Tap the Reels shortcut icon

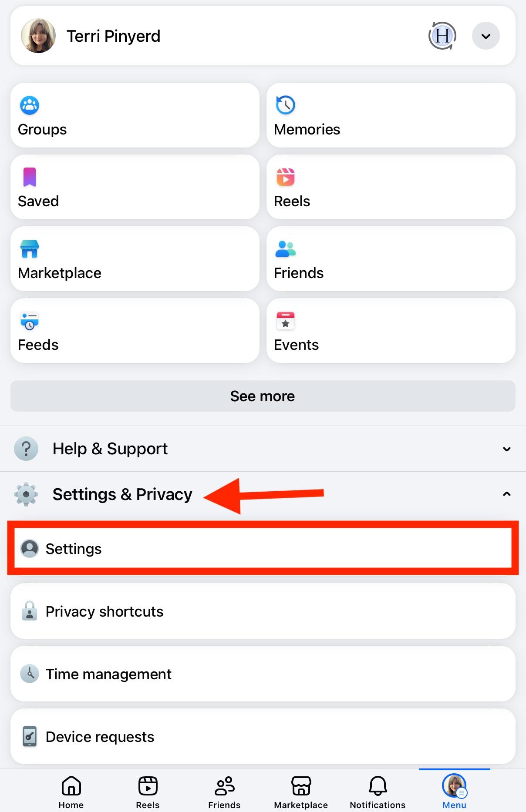pos(286,177)
